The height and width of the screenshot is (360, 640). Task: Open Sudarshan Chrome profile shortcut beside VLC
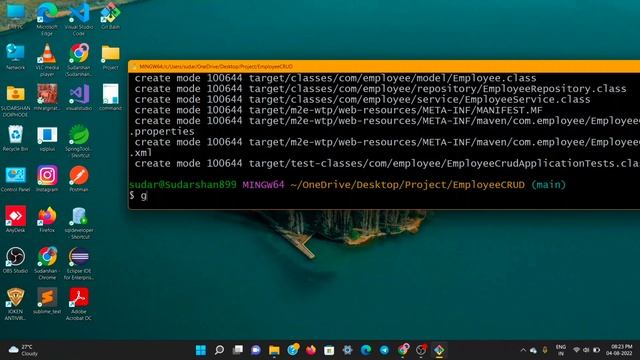(79, 60)
